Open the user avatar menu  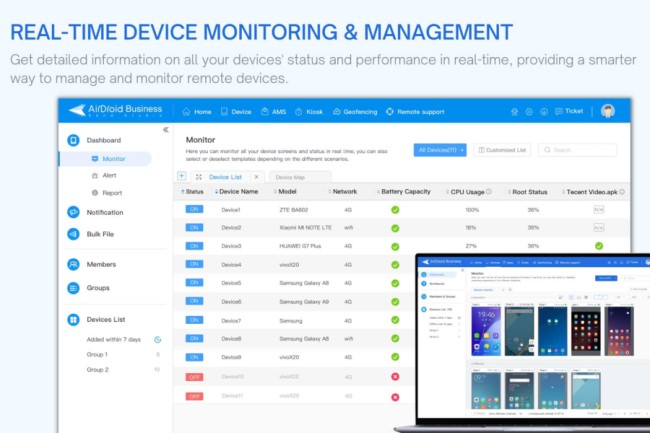click(x=608, y=111)
